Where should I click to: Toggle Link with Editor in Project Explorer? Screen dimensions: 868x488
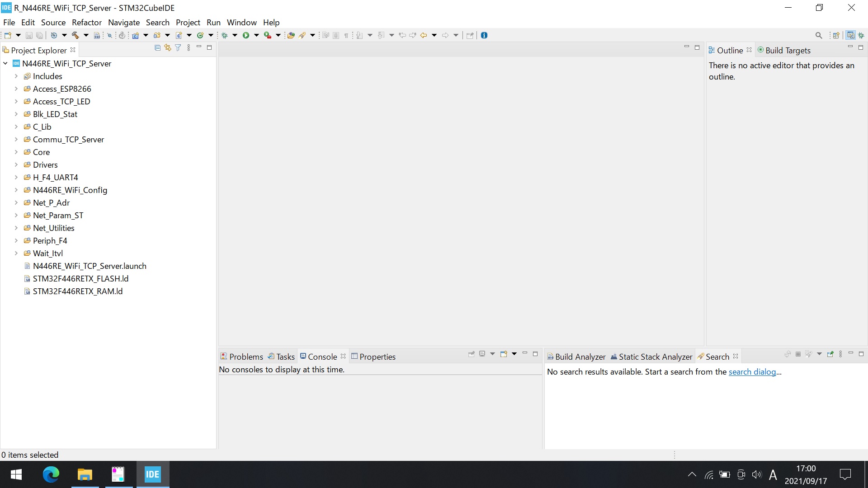pos(168,47)
